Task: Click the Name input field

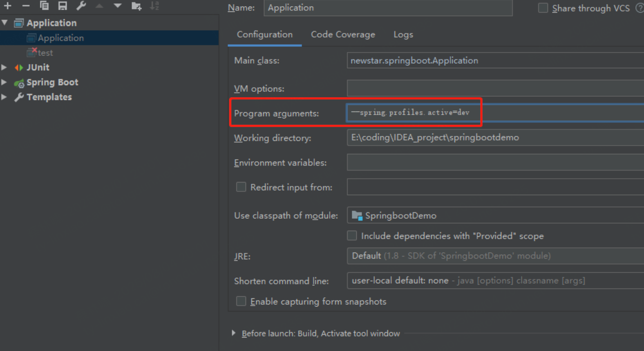Action: pyautogui.click(x=388, y=8)
